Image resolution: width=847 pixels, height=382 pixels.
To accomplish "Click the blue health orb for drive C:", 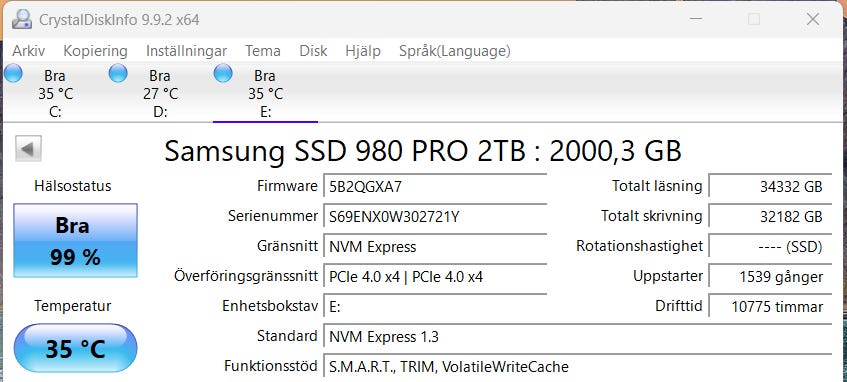I will (x=13, y=73).
